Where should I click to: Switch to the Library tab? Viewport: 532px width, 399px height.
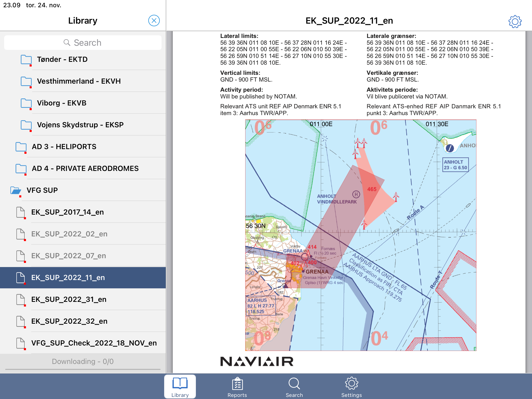pyautogui.click(x=180, y=387)
